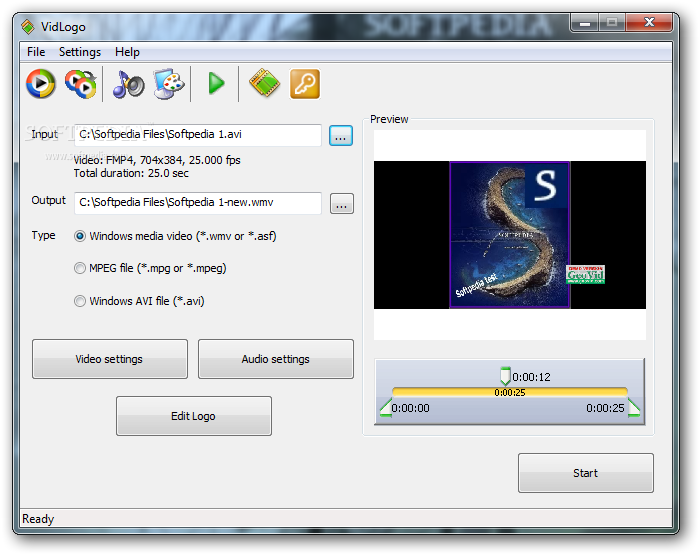700x555 pixels.
Task: Click the paint palette logo editor icon
Action: 169,83
